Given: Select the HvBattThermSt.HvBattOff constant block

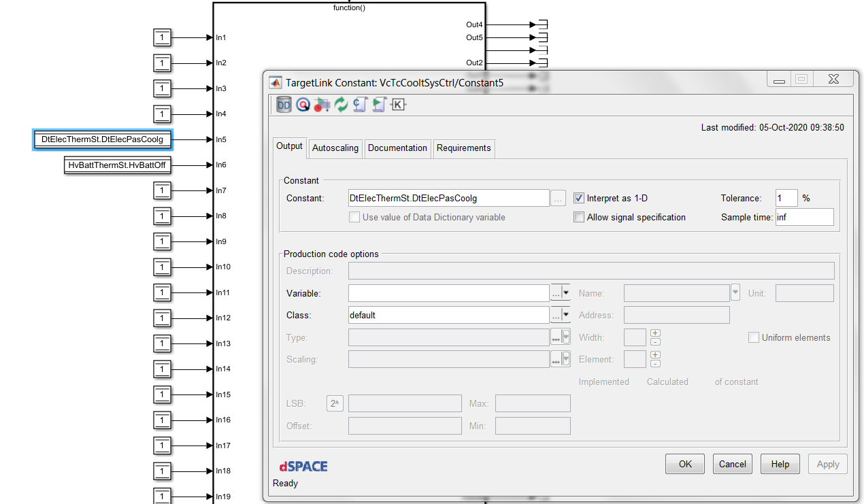Looking at the screenshot, I should click(x=117, y=165).
